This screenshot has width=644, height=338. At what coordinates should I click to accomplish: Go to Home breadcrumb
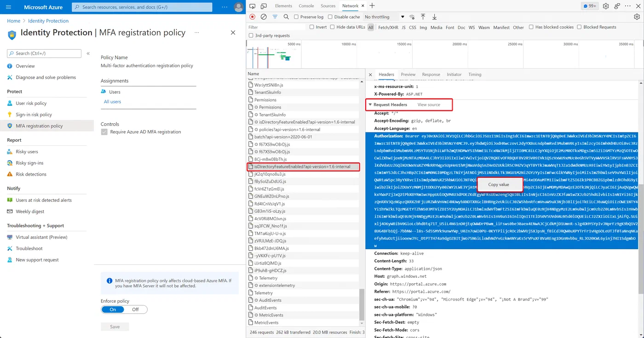[14, 21]
